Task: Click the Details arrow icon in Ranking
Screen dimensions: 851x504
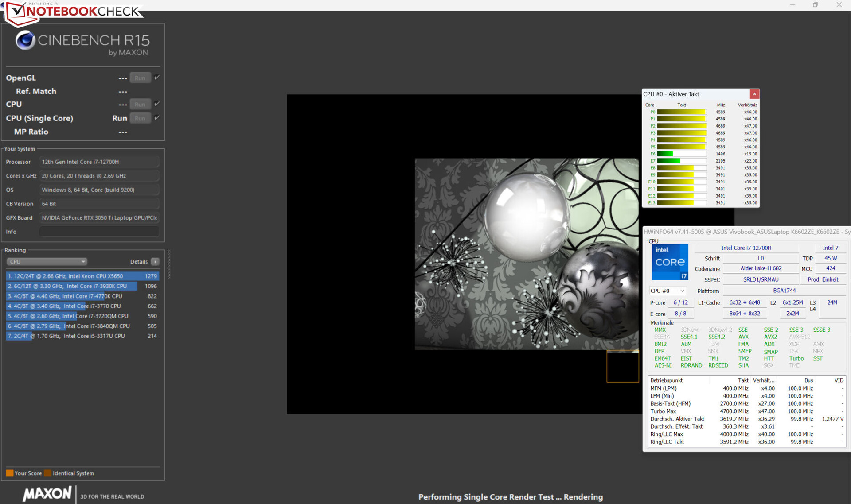Action: click(155, 262)
